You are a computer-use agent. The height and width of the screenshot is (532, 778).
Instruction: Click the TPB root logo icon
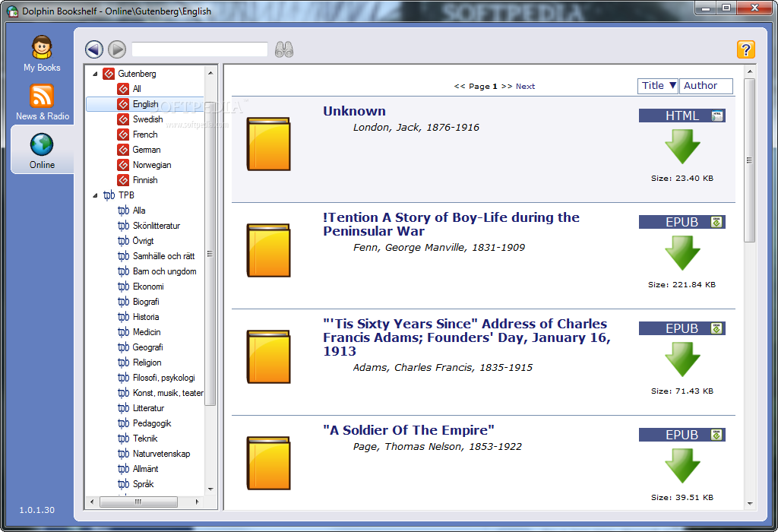[109, 195]
